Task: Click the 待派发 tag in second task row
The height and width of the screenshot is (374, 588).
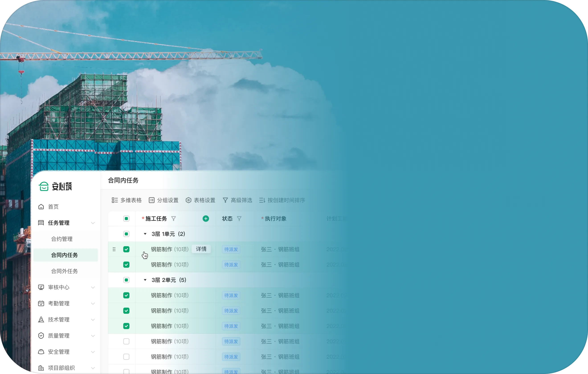Action: point(231,265)
